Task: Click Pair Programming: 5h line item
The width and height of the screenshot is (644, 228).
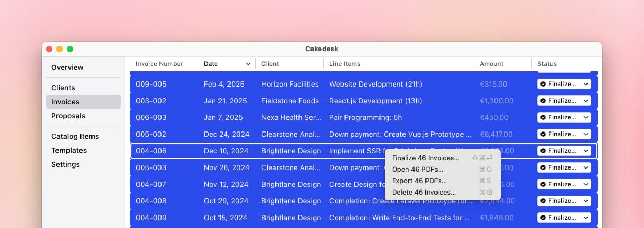Action: [366, 117]
